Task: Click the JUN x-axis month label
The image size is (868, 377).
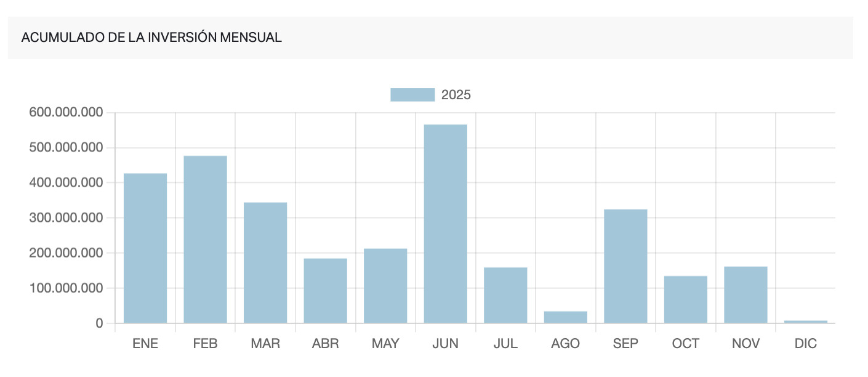Action: tap(445, 344)
